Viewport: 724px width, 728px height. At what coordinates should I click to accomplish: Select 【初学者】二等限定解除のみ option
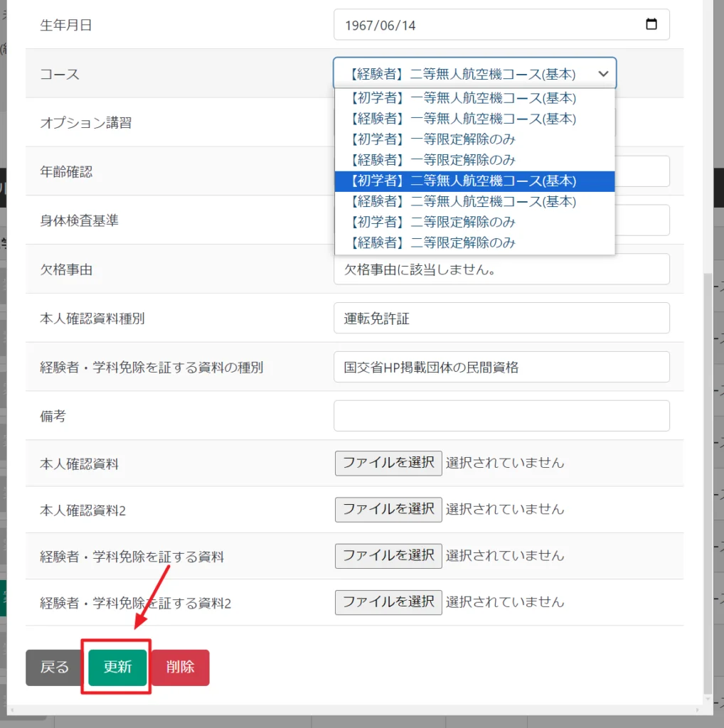[x=432, y=223]
